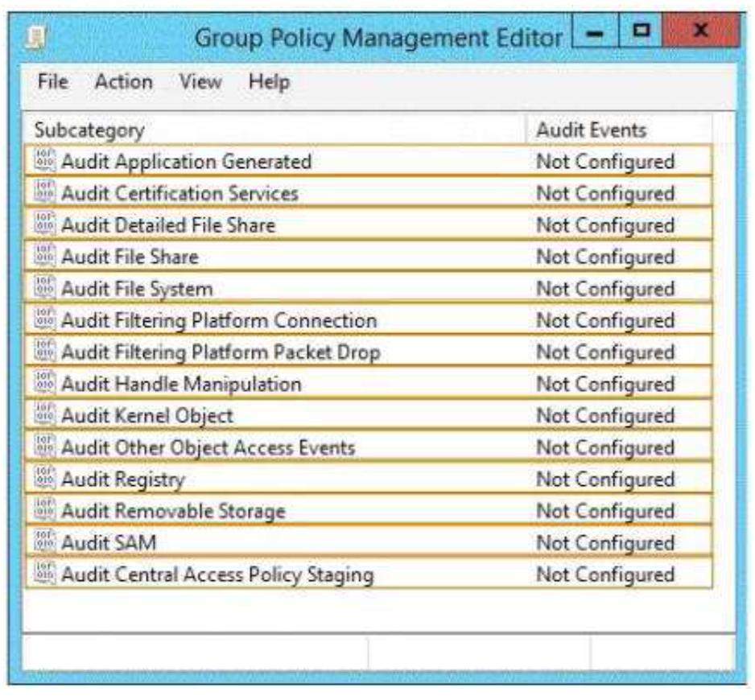This screenshot has width=755, height=700.
Task: Sort by the Subcategory column header
Action: tap(89, 130)
